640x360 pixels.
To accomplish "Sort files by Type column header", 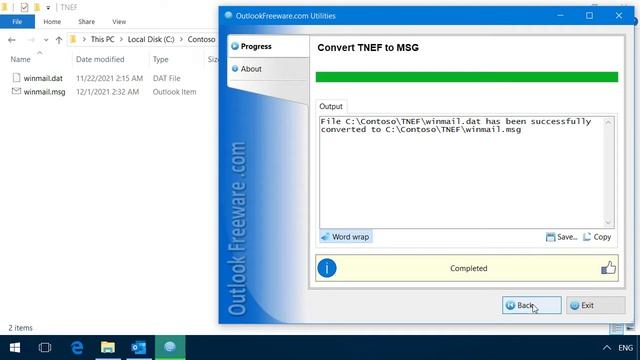I will pos(160,59).
